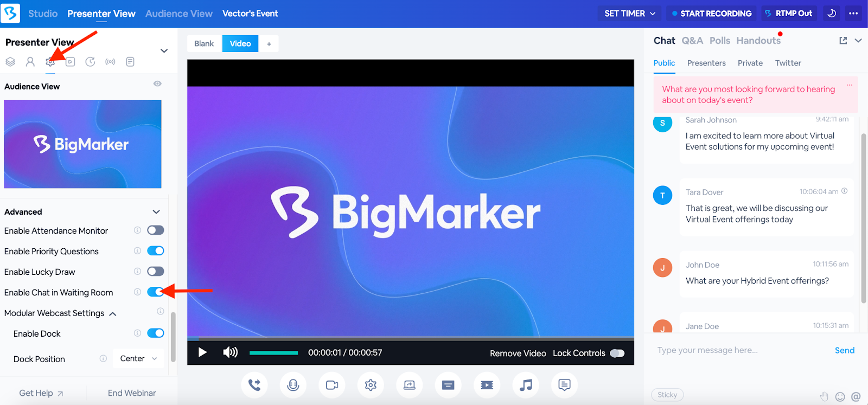
Task: Click the music note icon
Action: pos(526,385)
